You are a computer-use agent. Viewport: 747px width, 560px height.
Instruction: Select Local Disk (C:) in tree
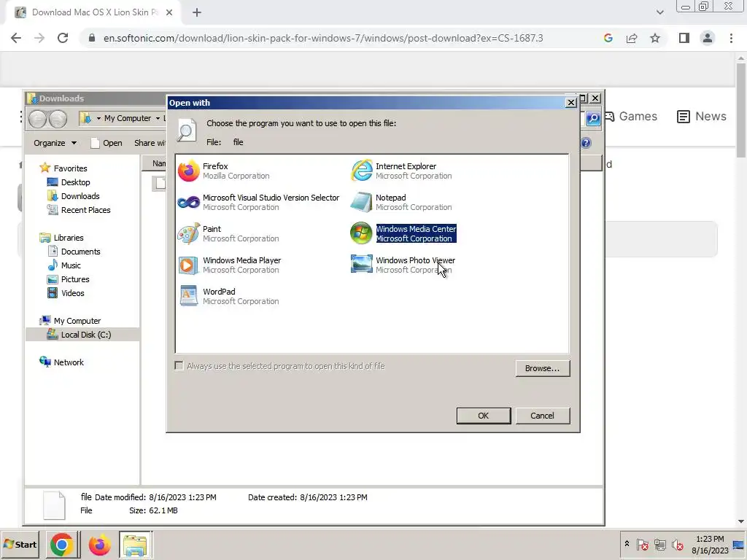[86, 335]
